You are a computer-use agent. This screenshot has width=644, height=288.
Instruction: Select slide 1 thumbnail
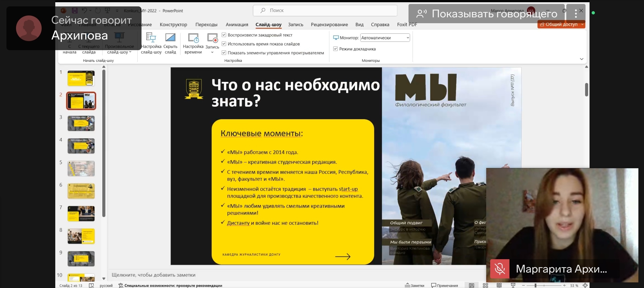(81, 78)
